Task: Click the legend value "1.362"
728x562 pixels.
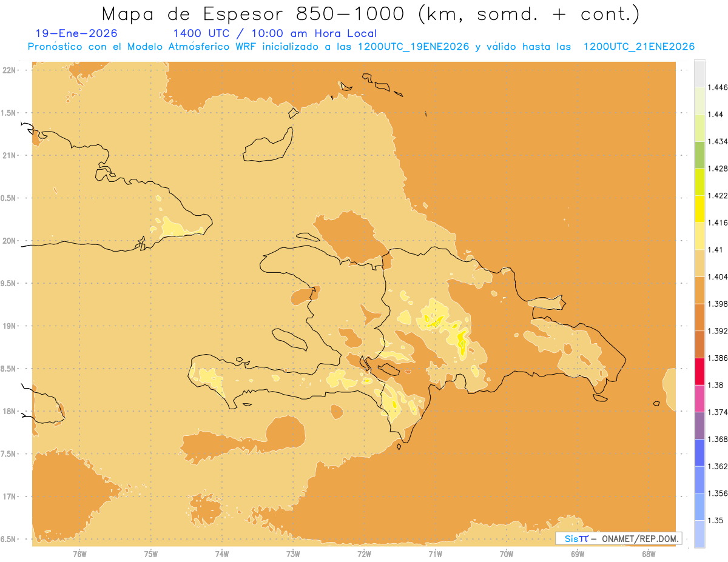Action: point(718,466)
